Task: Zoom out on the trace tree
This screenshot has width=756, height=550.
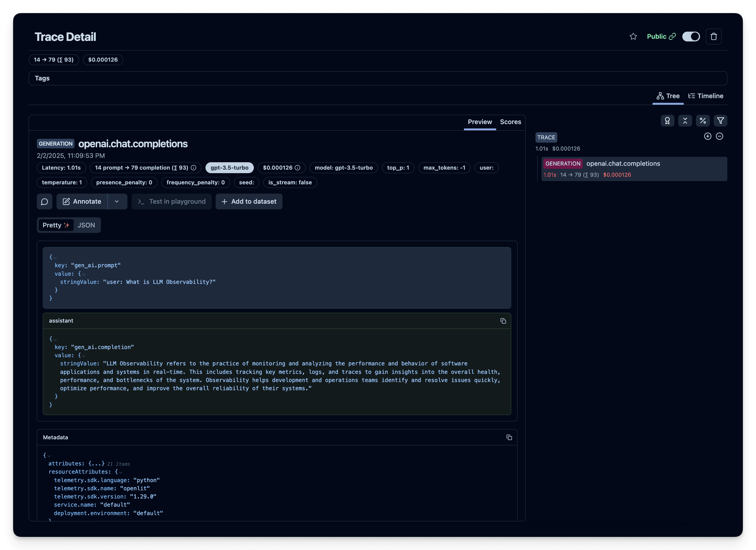Action: pyautogui.click(x=720, y=136)
